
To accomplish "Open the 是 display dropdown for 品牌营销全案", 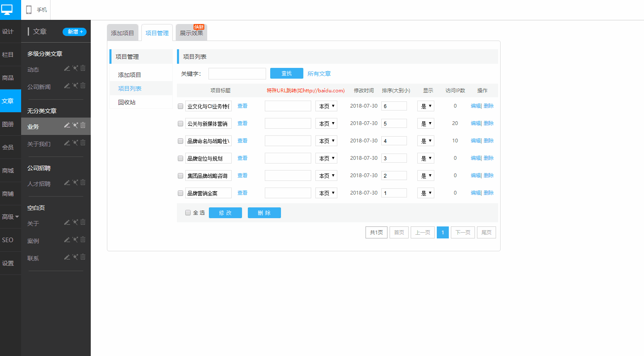I will 426,193.
